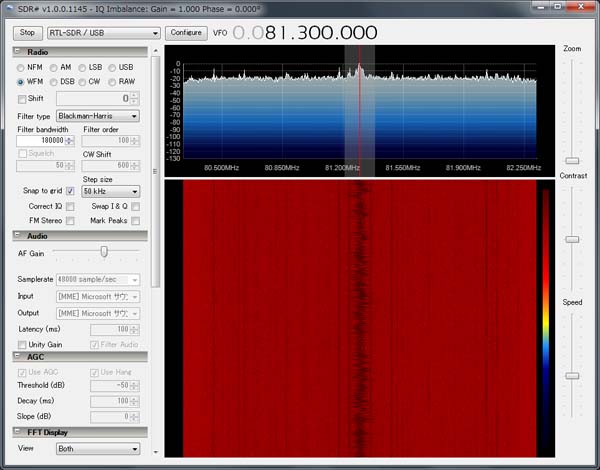600x470 pixels.
Task: Select the AM radio mode
Action: (x=54, y=68)
